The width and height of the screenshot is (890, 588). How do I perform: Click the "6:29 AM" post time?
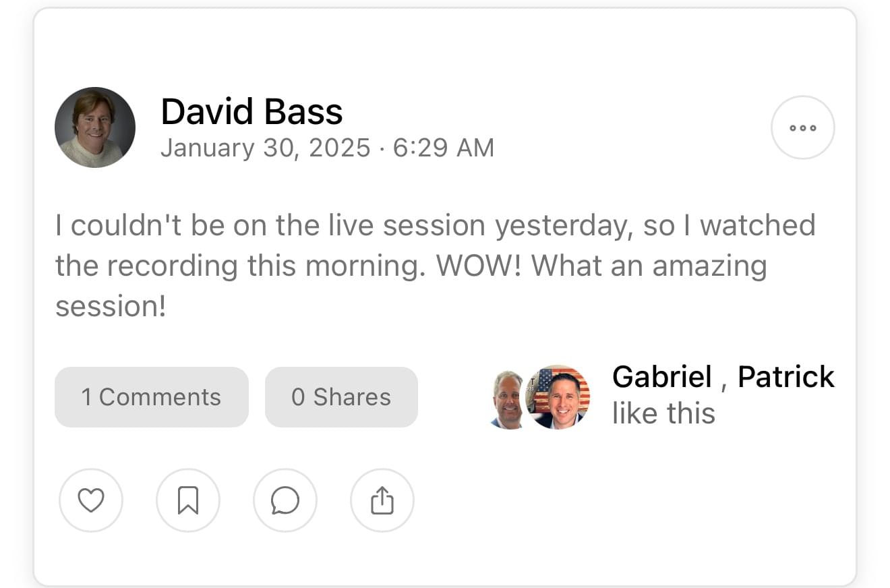444,148
